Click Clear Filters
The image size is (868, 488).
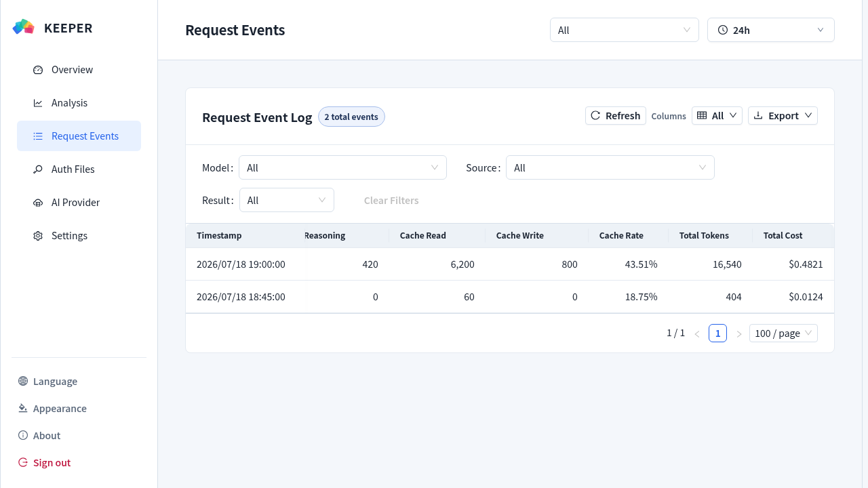[391, 201]
